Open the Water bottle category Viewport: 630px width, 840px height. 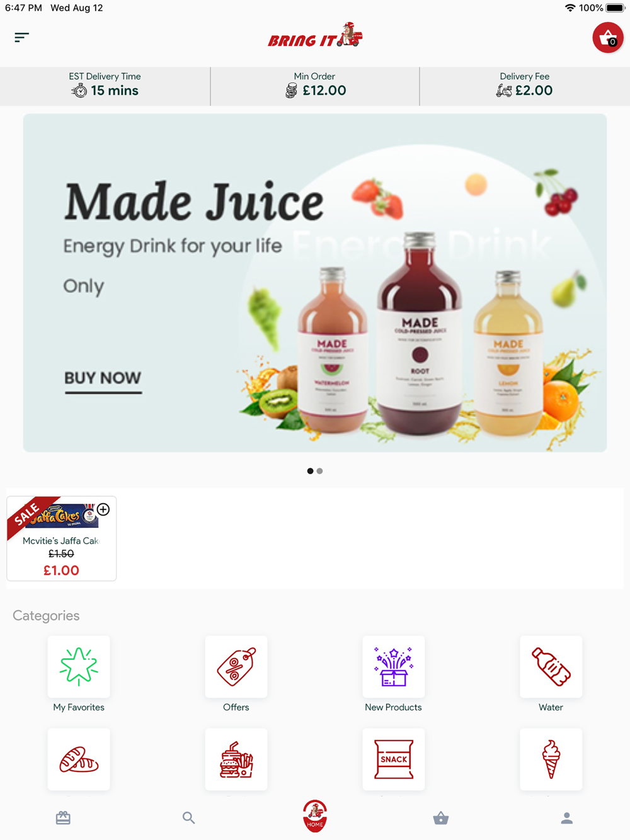click(x=551, y=667)
